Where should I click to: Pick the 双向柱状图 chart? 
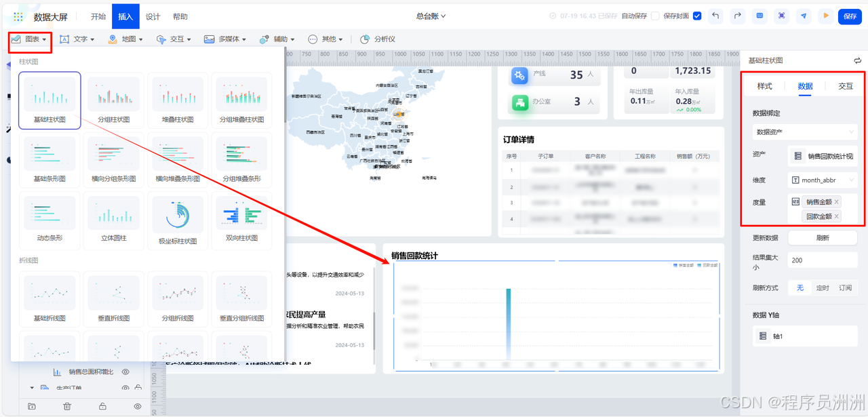(x=241, y=220)
